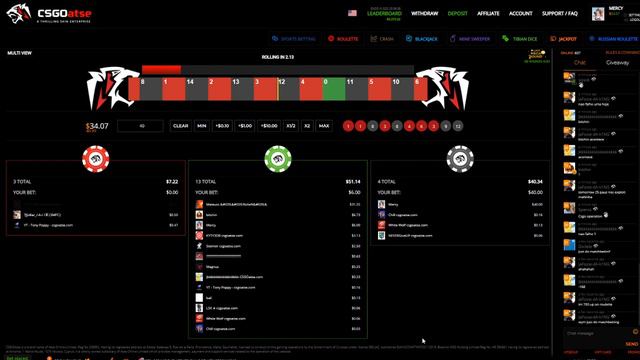Image resolution: width=640 pixels, height=360 pixels.
Task: Bet on black with the gray chip
Action: (460, 159)
